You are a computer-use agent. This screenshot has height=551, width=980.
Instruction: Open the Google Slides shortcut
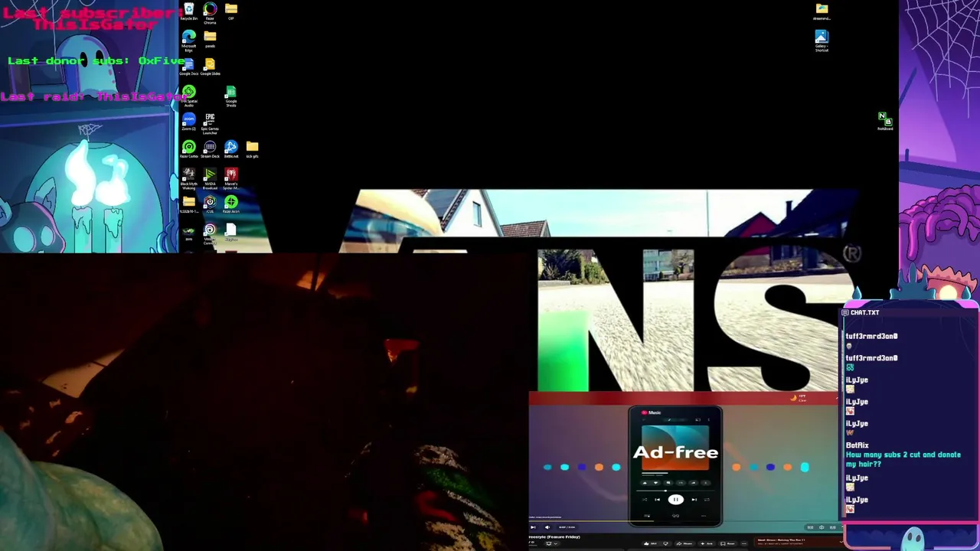click(x=210, y=67)
